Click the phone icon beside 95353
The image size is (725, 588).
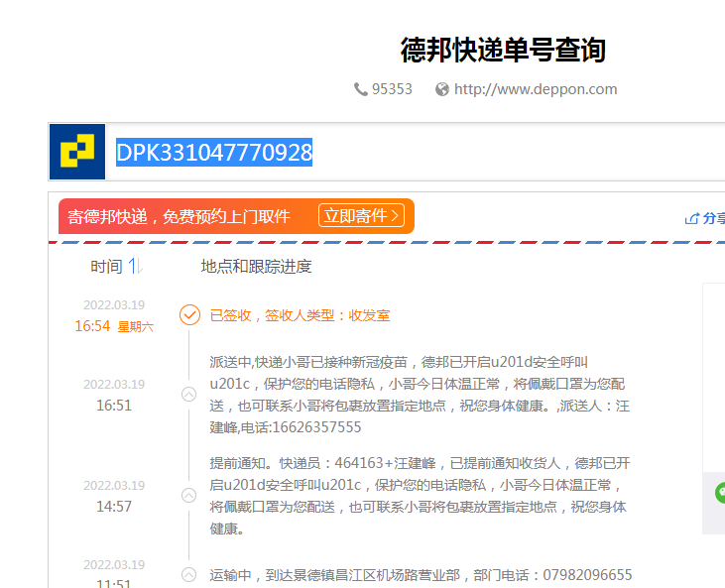click(361, 89)
